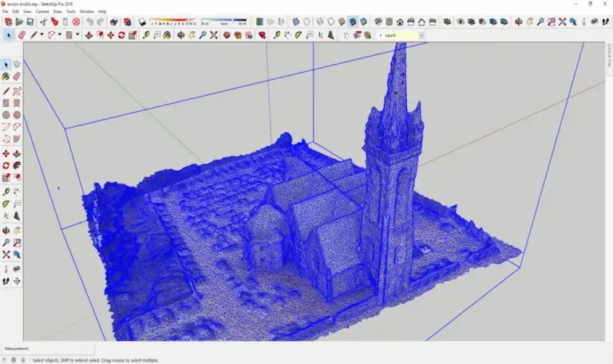
Task: Select Orbit tool in left palette
Action: [6, 231]
